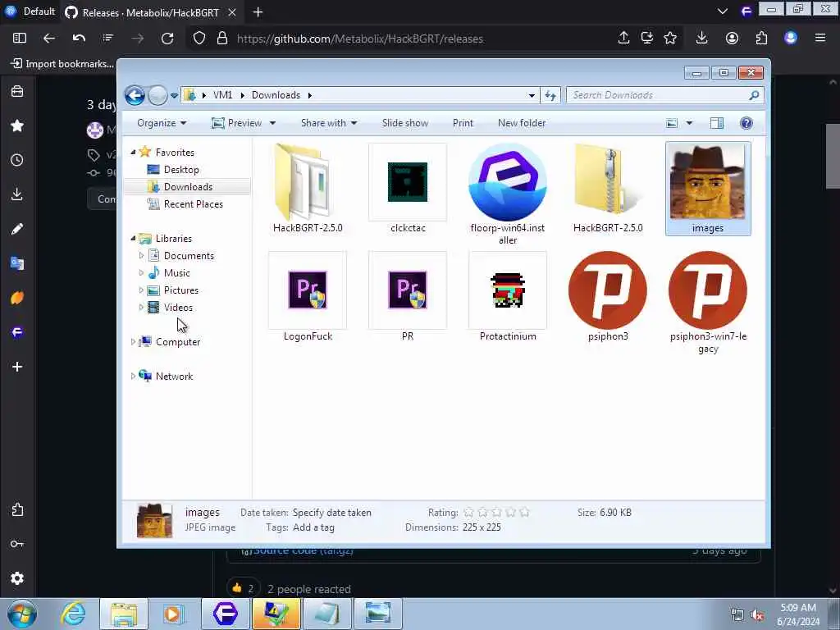Open view options dropdown arrow
This screenshot has width=840, height=630.
pyautogui.click(x=689, y=123)
